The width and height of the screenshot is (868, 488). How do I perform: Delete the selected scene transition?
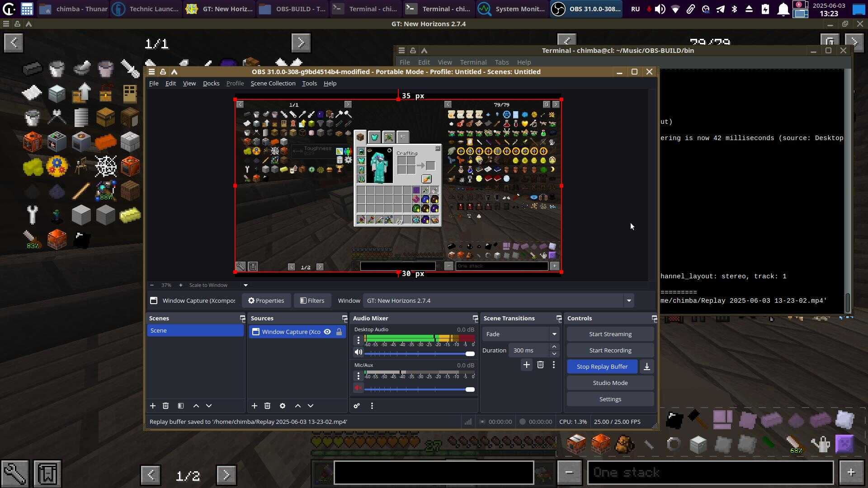tap(540, 365)
